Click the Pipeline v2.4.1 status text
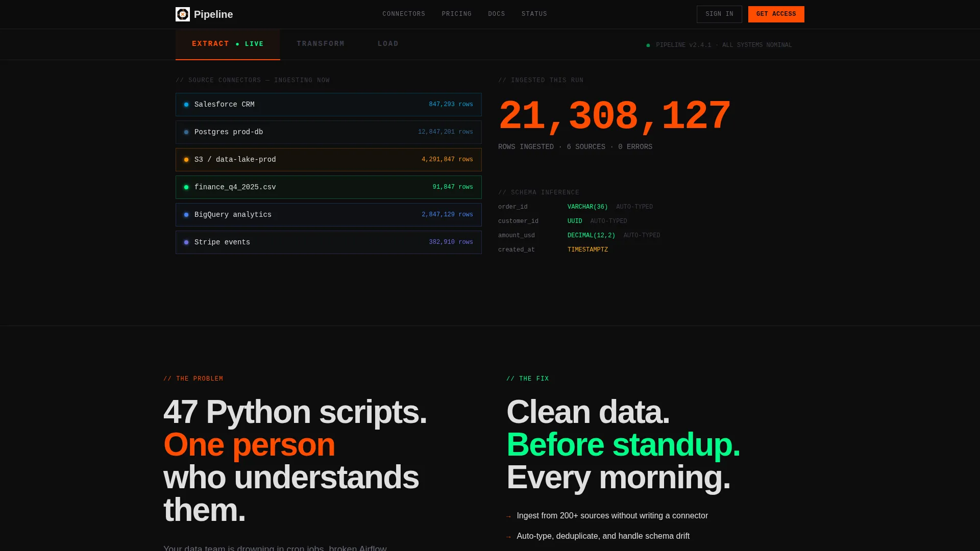Screen dimensions: 980x551 [x=724, y=45]
